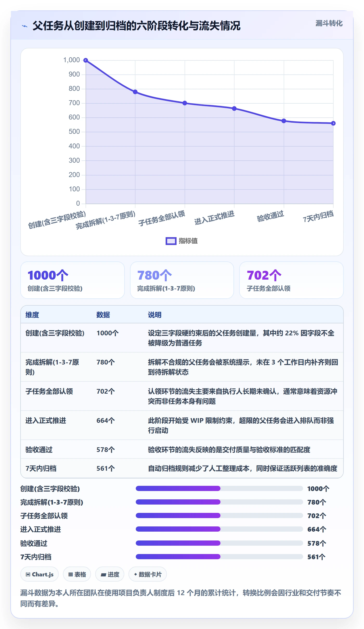Click the chart point for 7天内归档
The image size is (364, 629).
333,123
